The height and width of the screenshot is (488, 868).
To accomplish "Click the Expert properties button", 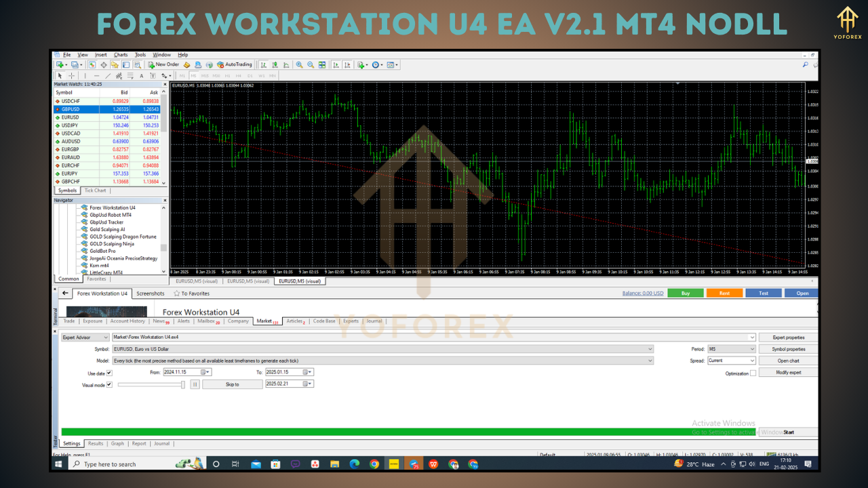I will coord(788,337).
